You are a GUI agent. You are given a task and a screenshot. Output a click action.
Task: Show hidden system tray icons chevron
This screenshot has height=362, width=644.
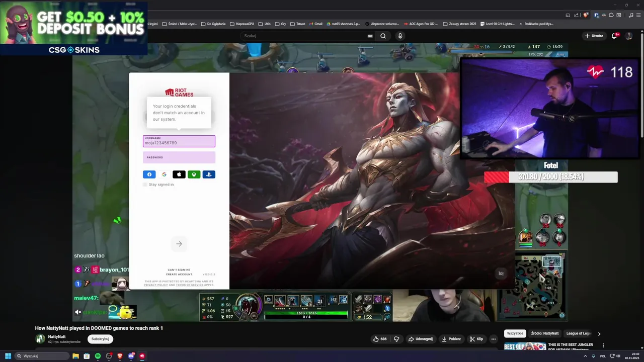pos(586,356)
